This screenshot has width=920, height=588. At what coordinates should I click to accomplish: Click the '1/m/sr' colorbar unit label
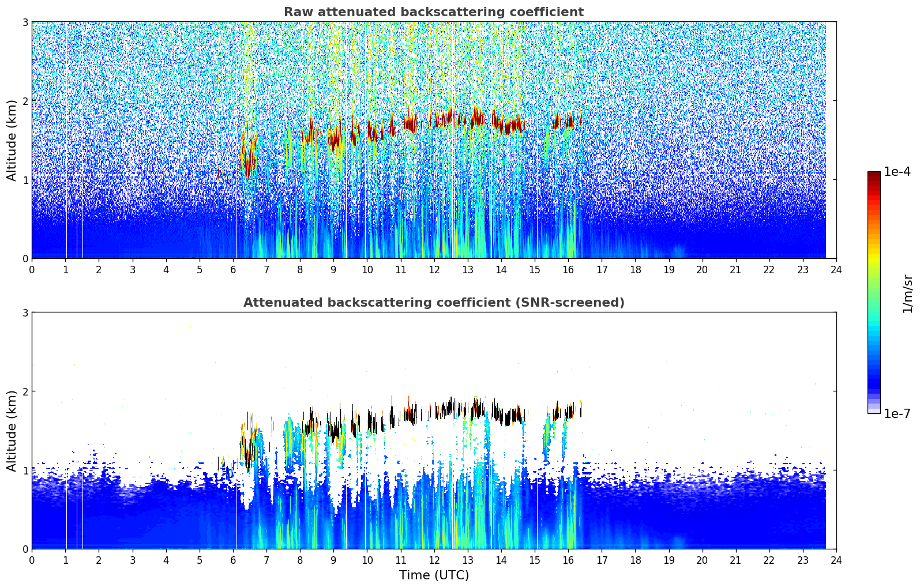(907, 293)
